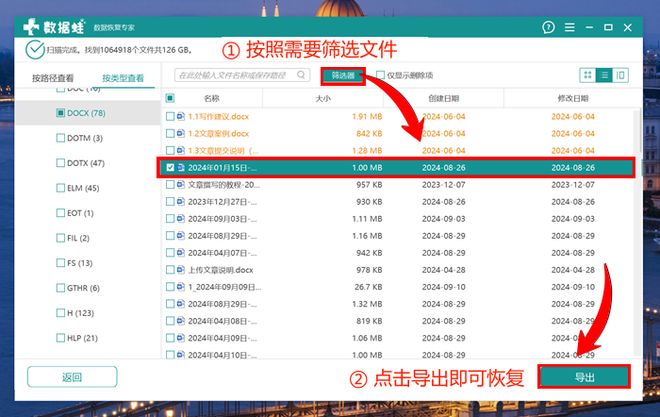Check the DOTX (47) type checkbox

click(x=61, y=163)
